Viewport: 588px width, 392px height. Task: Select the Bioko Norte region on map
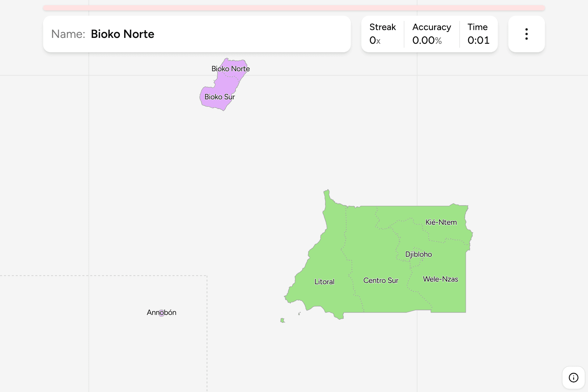pyautogui.click(x=233, y=69)
